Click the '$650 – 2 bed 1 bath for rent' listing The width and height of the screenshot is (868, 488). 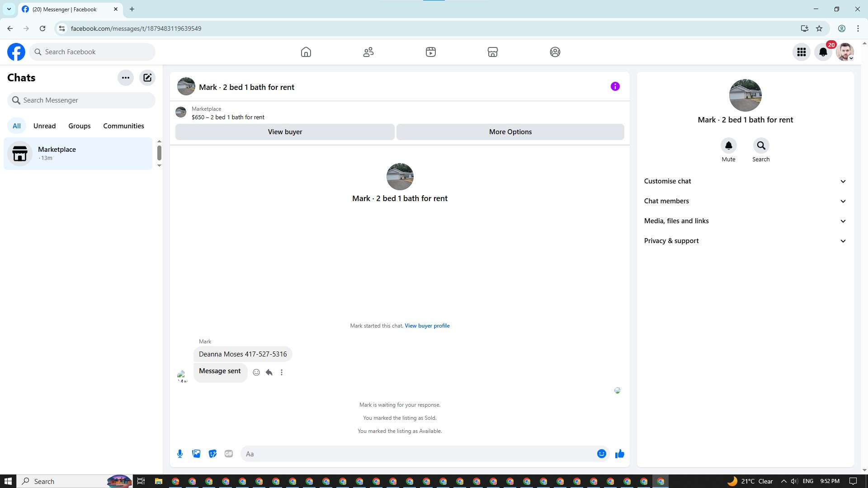[x=228, y=117]
